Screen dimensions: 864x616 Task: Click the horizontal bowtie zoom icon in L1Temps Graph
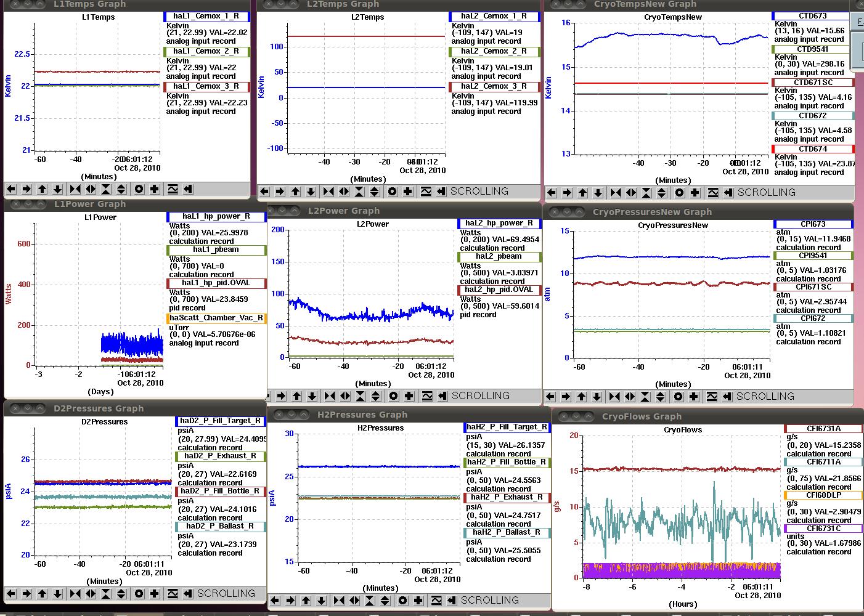tap(75, 189)
